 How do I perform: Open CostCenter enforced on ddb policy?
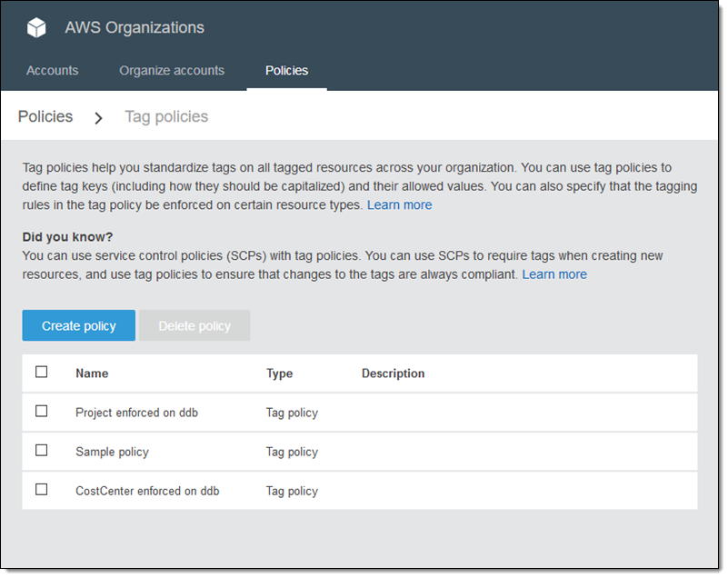pyautogui.click(x=147, y=491)
